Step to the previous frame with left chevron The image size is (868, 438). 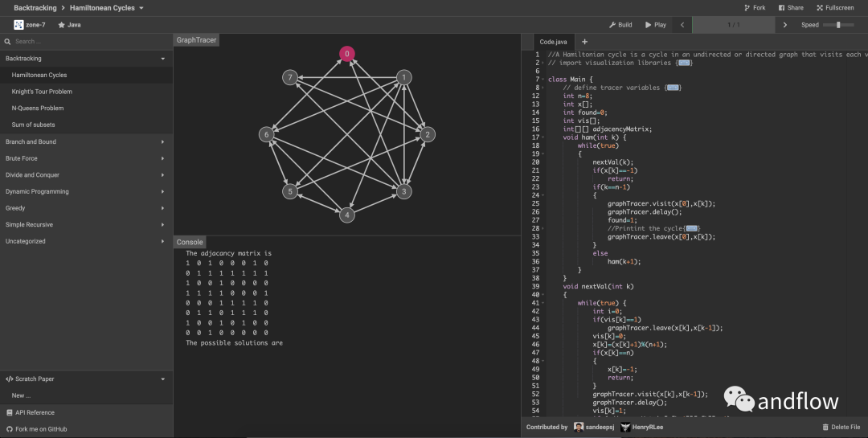click(682, 25)
